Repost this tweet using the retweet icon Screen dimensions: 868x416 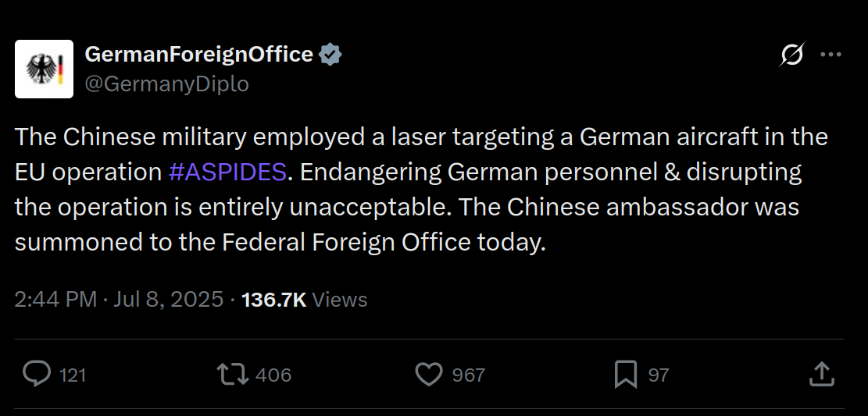click(x=233, y=375)
